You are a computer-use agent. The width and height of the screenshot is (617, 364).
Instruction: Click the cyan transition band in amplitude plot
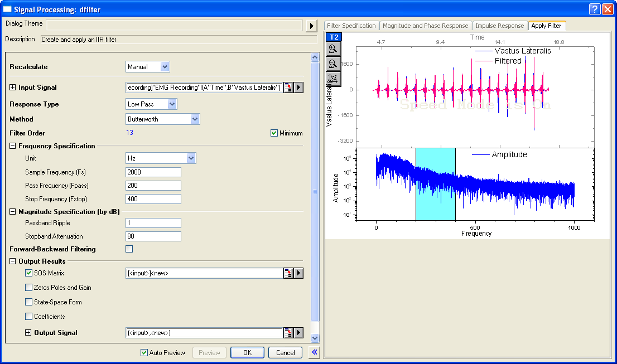click(436, 185)
